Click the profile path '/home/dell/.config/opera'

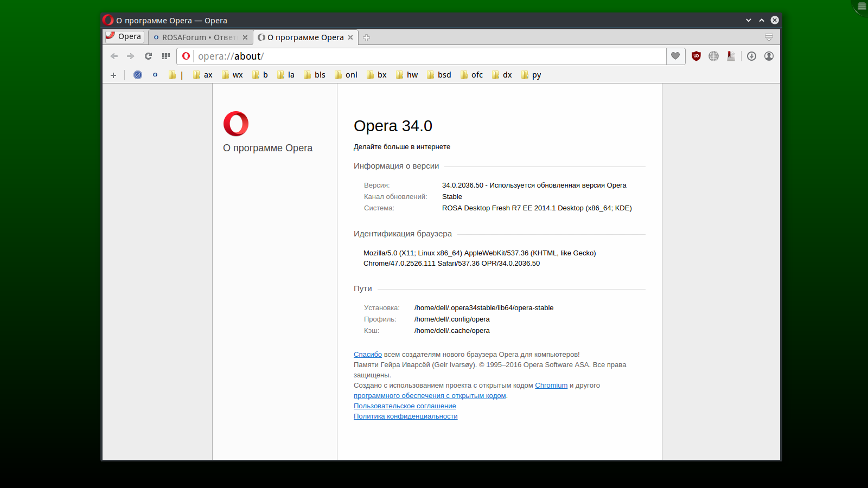pyautogui.click(x=452, y=319)
